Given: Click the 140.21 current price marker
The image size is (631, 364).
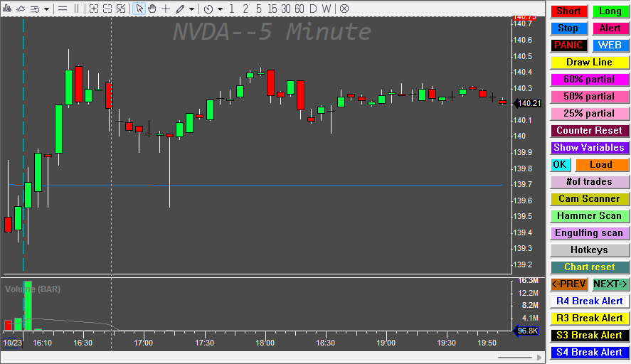Looking at the screenshot, I should tap(528, 103).
